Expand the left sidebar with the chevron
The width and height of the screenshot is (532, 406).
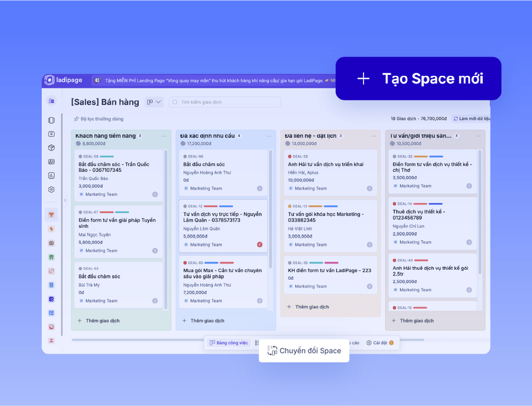point(65,200)
